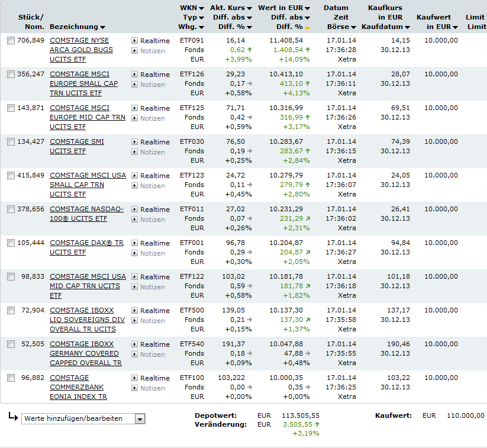Screen dimensions: 487x448
Task: Click Notizen icon for COMSTAGE DAX TR row
Action: point(134,253)
